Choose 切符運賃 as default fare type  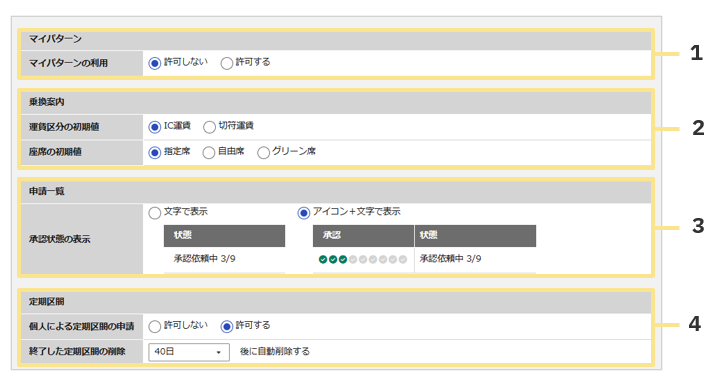tap(209, 127)
